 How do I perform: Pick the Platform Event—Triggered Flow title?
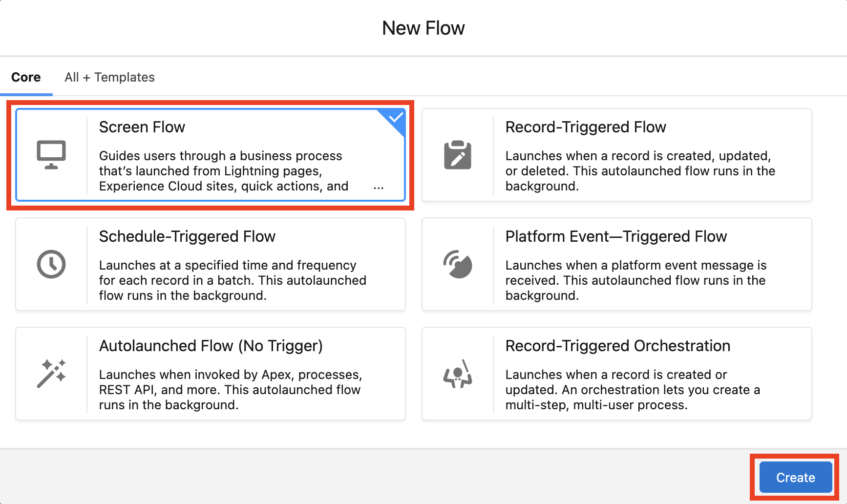pos(616,236)
